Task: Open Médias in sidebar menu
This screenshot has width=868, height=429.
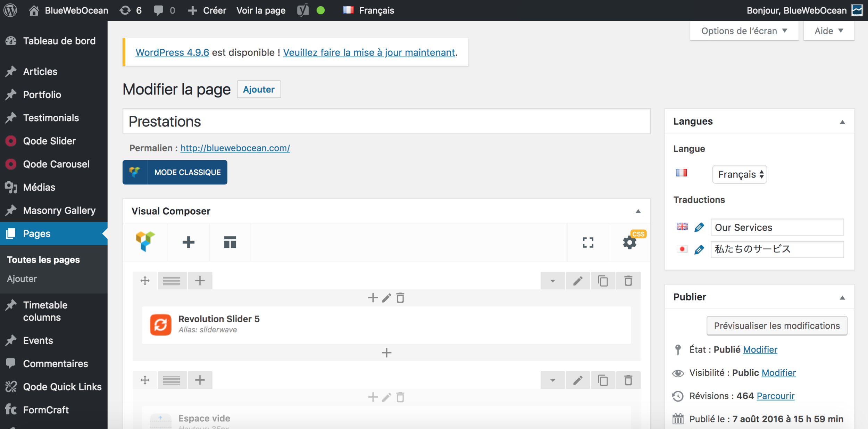Action: [39, 187]
